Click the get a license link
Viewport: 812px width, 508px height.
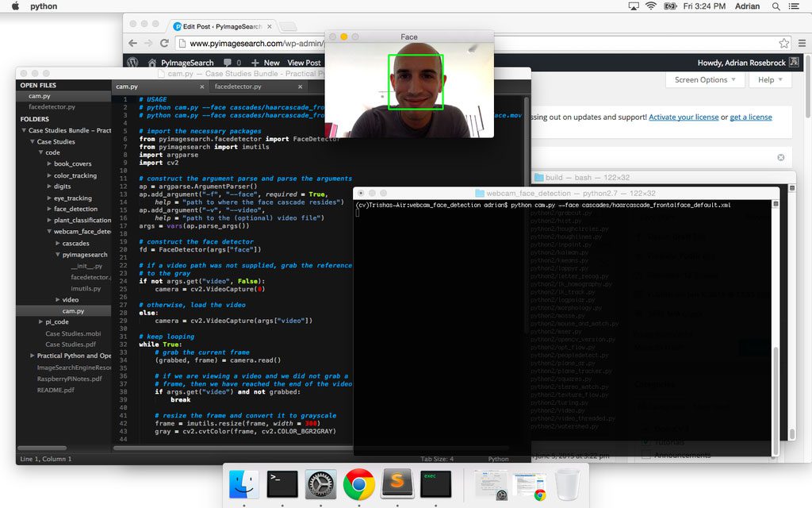click(x=750, y=117)
